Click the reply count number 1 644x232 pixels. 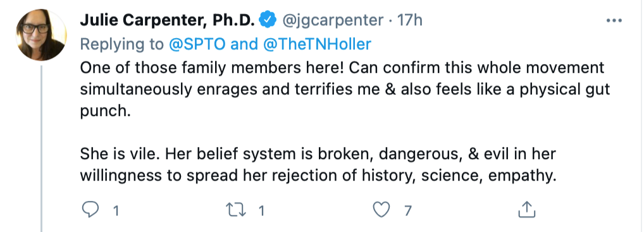pyautogui.click(x=116, y=211)
